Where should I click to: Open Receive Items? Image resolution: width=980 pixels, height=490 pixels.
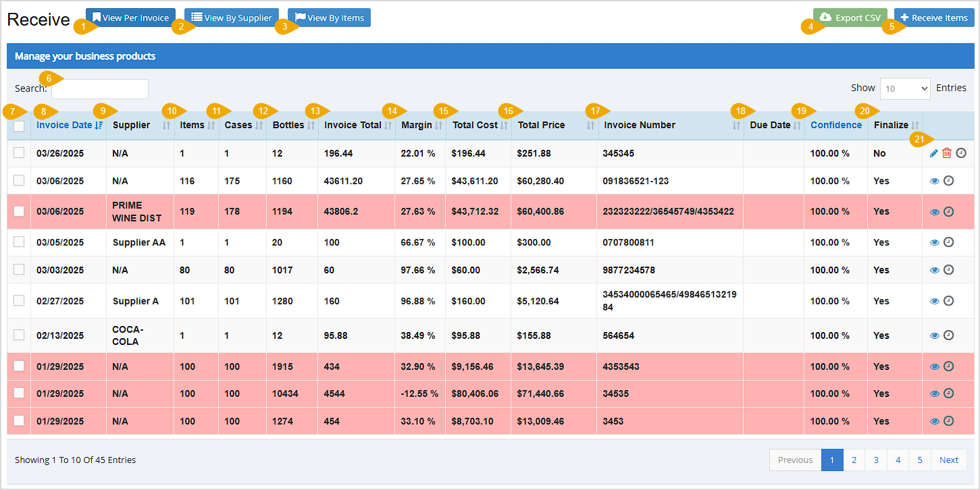coord(935,17)
